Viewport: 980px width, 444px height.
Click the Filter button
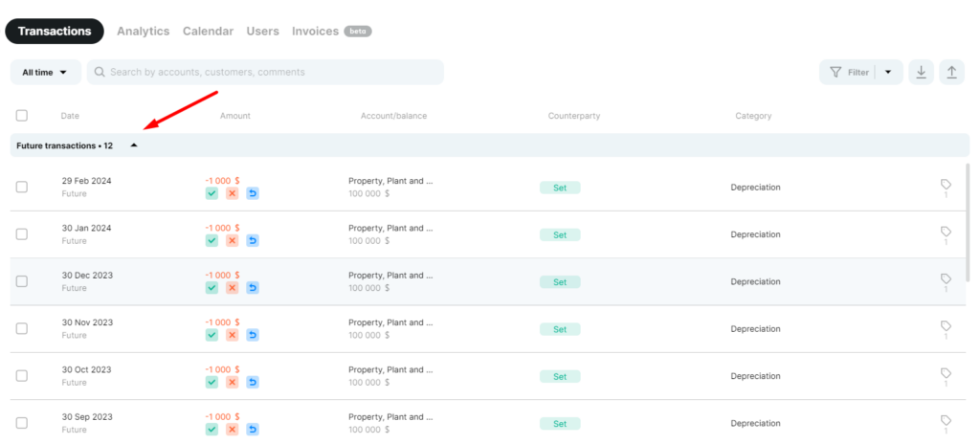849,72
